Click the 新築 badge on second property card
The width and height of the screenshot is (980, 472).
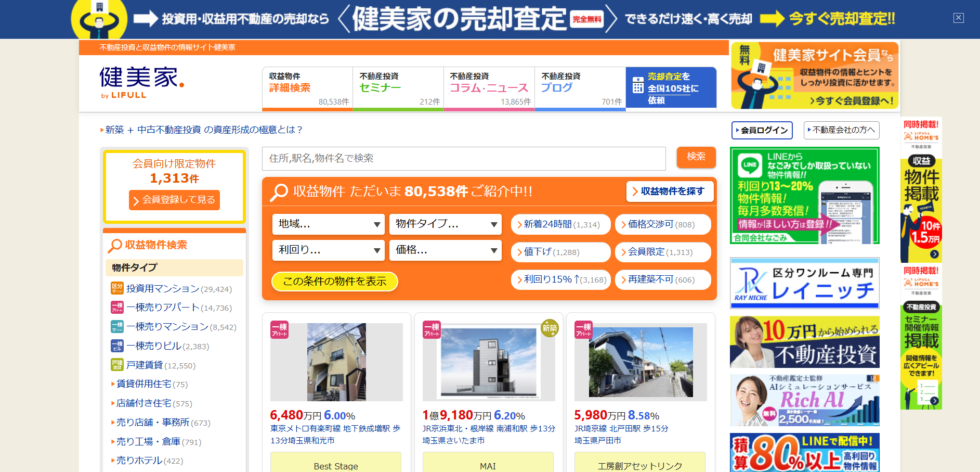coord(550,328)
